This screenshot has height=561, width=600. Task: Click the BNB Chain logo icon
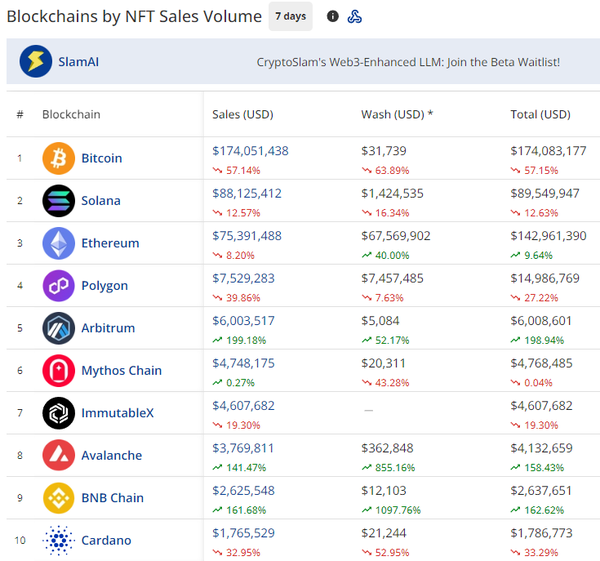click(x=58, y=498)
